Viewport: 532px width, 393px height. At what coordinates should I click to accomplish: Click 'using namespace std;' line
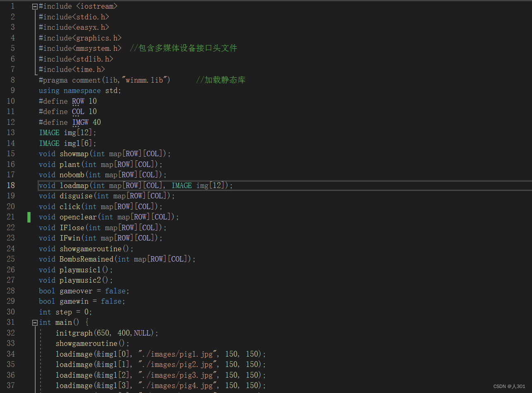80,91
